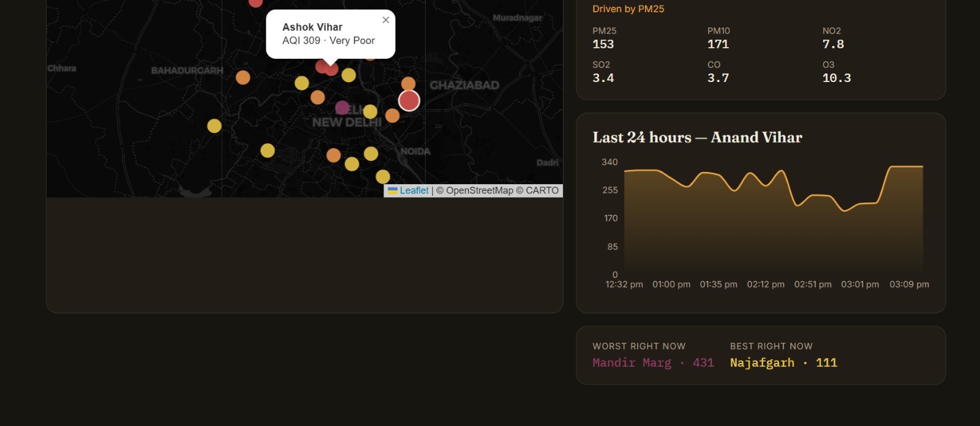Click the Last 24 hours Anand Vihar heading
This screenshot has height=426, width=980.
point(698,137)
